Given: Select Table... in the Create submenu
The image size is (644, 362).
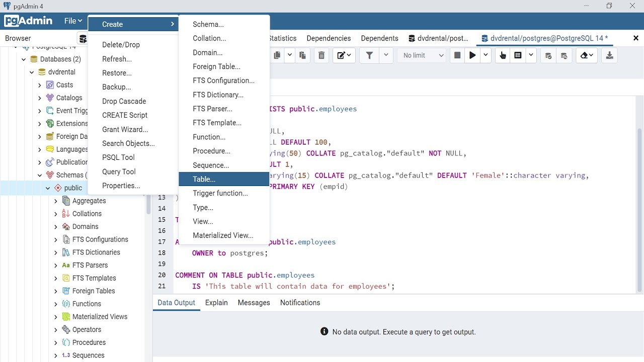Looking at the screenshot, I should 224,179.
